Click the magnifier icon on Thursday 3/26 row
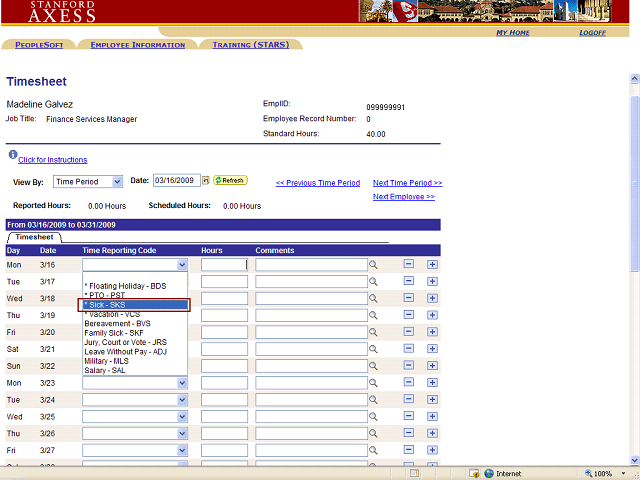Viewport: 640px width, 480px height. point(373,434)
